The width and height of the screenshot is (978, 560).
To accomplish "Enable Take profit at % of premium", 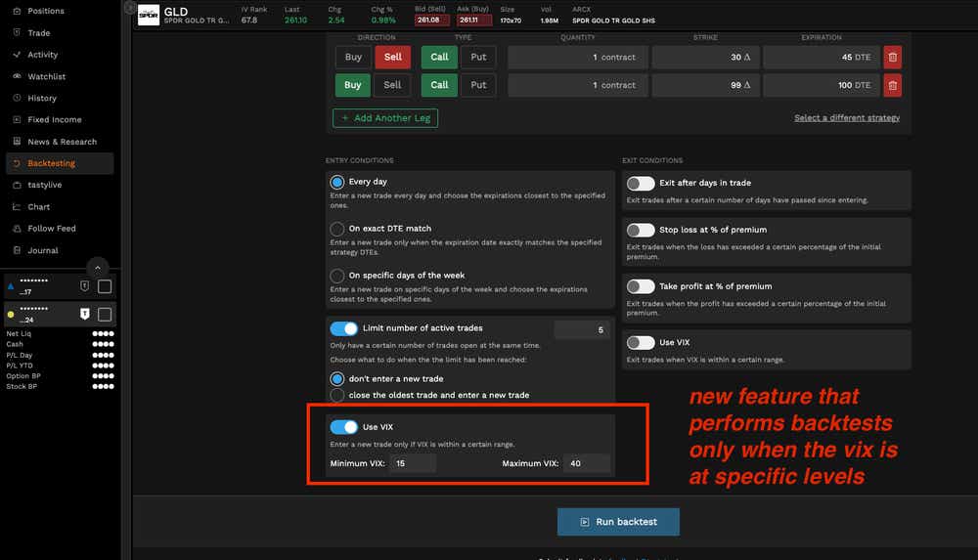I will pos(641,287).
